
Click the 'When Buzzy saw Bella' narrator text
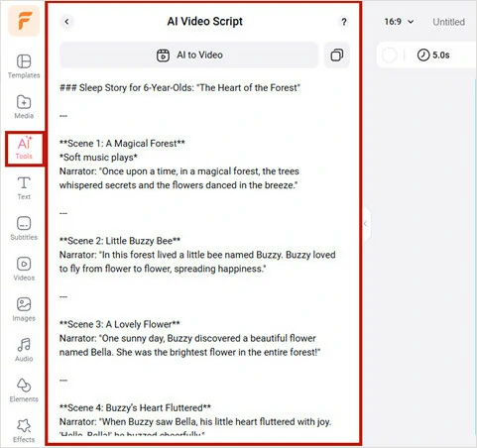tap(195, 427)
